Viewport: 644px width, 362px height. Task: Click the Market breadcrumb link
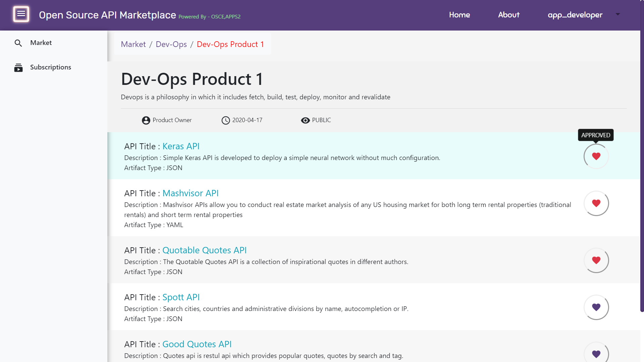tap(133, 44)
